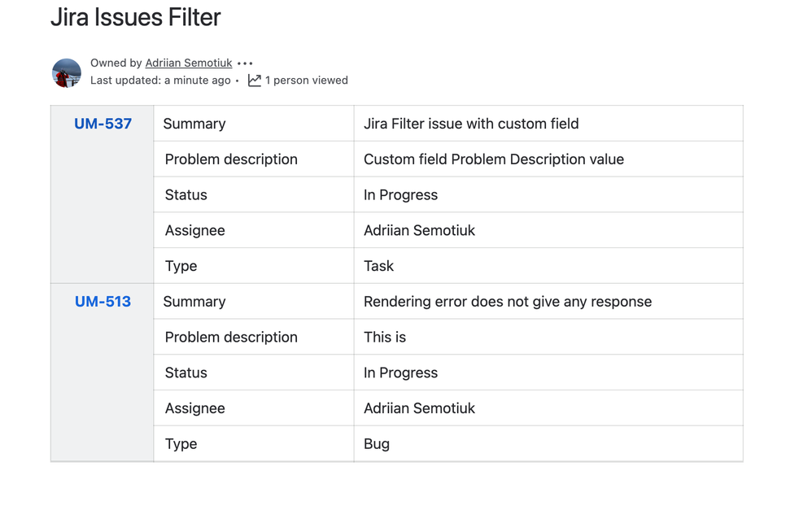Select the UM-537 summary value cell

click(x=548, y=124)
